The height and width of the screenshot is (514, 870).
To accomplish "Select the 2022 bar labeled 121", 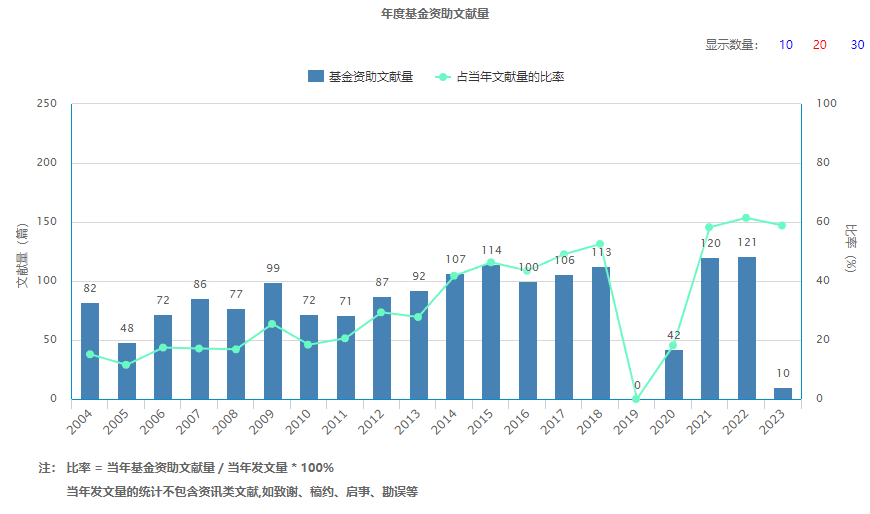I will tap(747, 328).
